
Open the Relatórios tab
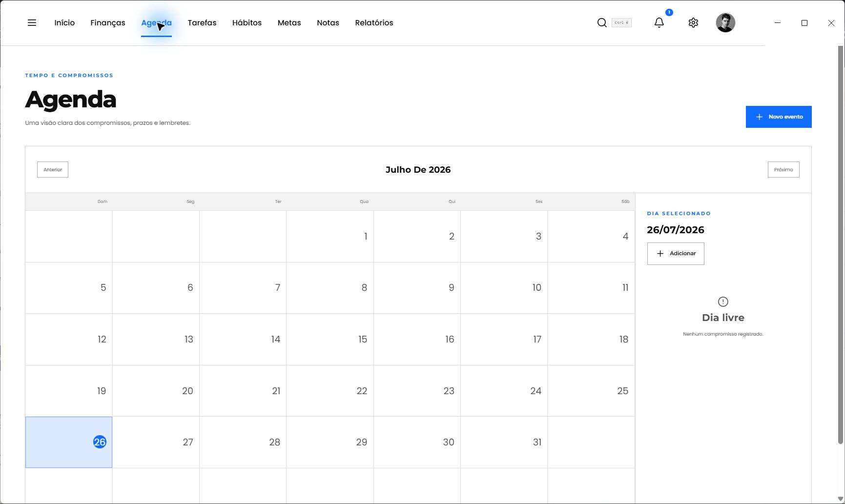point(374,22)
